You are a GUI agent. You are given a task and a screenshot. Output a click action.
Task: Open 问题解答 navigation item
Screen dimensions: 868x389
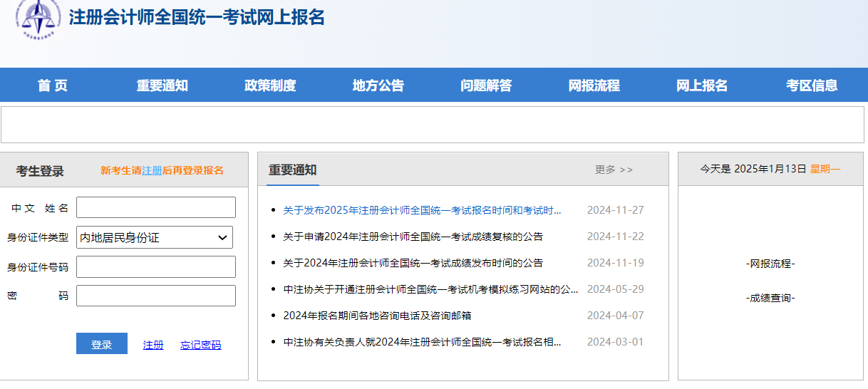486,85
